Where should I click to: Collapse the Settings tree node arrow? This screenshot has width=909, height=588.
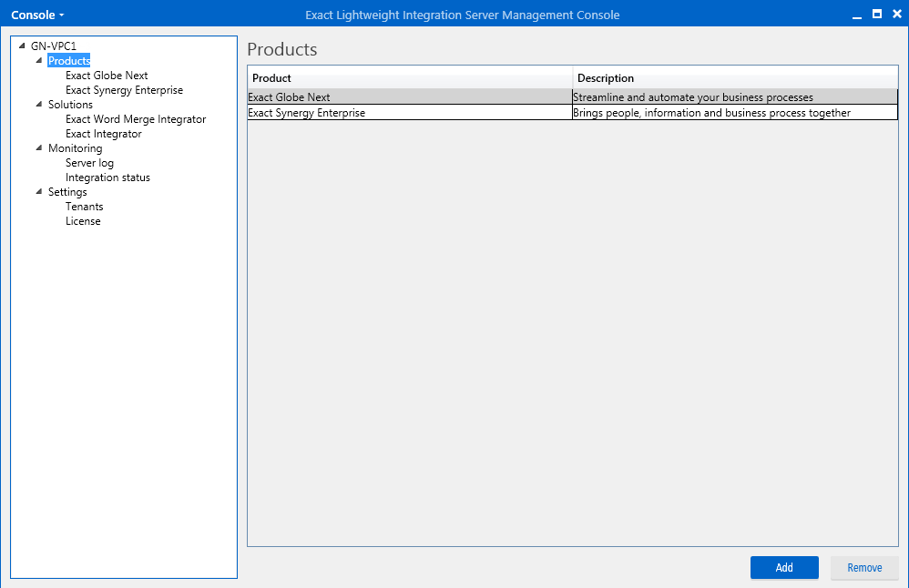click(39, 192)
